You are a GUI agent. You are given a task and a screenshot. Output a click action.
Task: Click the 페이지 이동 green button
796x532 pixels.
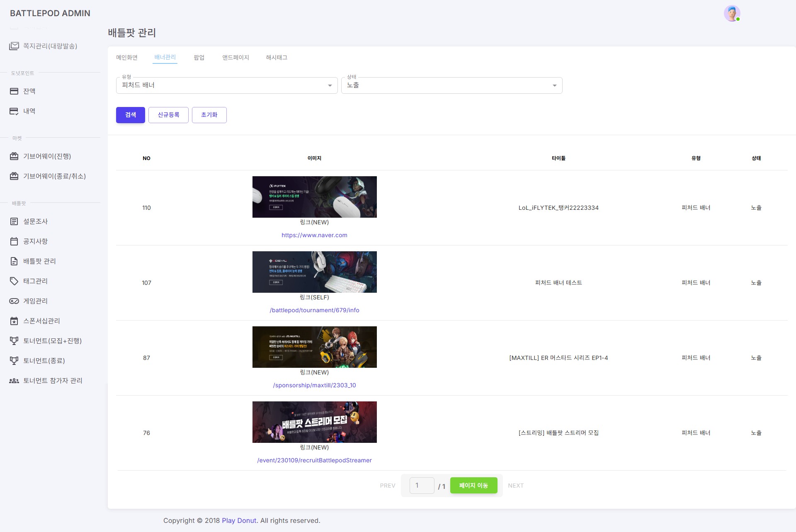tap(473, 486)
